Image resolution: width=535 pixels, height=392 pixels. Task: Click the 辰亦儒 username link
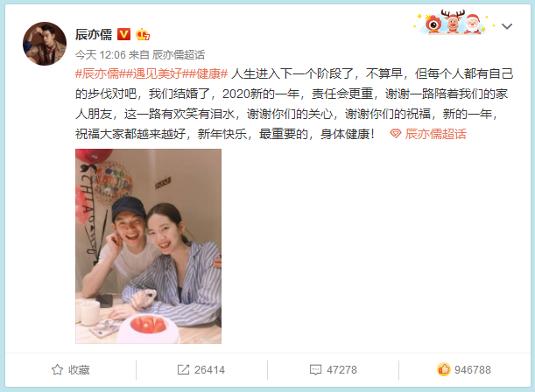point(94,34)
